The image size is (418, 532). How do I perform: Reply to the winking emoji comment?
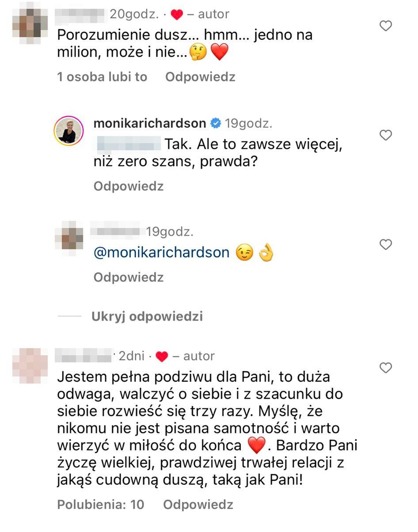click(x=129, y=277)
